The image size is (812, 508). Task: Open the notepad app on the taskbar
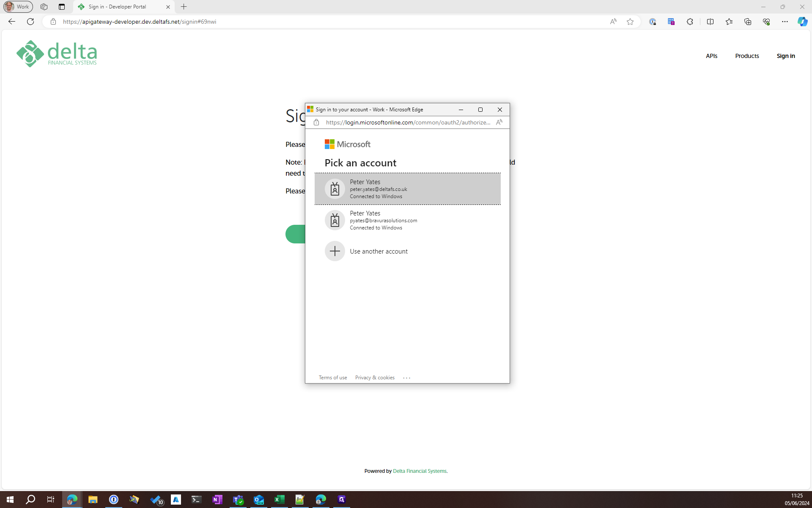pos(300,500)
